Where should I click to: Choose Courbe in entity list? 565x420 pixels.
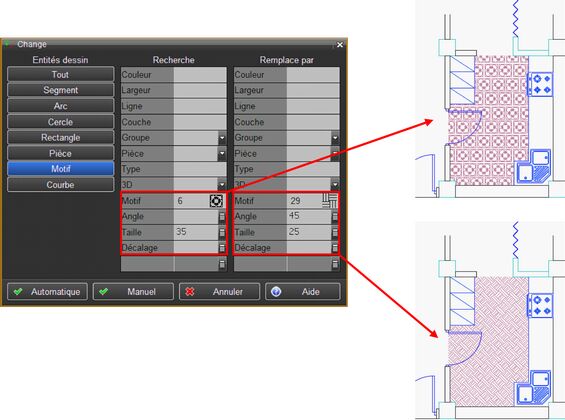click(61, 184)
